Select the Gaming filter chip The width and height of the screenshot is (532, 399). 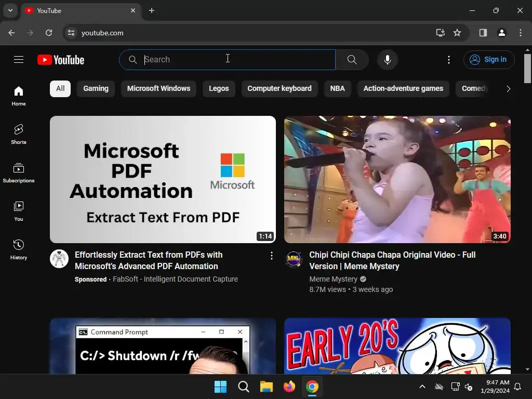point(96,88)
